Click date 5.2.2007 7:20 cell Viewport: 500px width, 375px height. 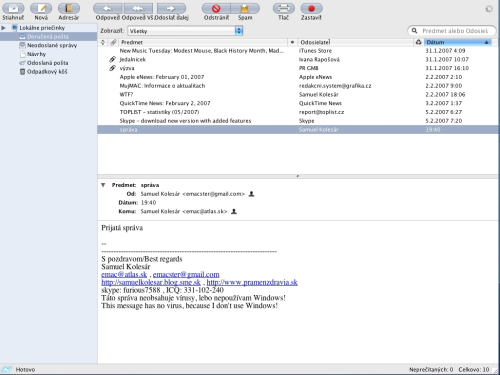(444, 121)
